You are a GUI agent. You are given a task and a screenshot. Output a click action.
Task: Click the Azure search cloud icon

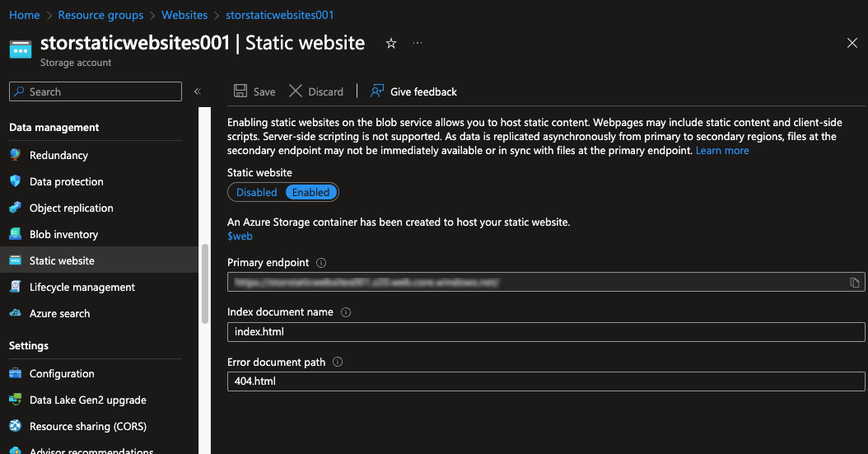point(16,313)
